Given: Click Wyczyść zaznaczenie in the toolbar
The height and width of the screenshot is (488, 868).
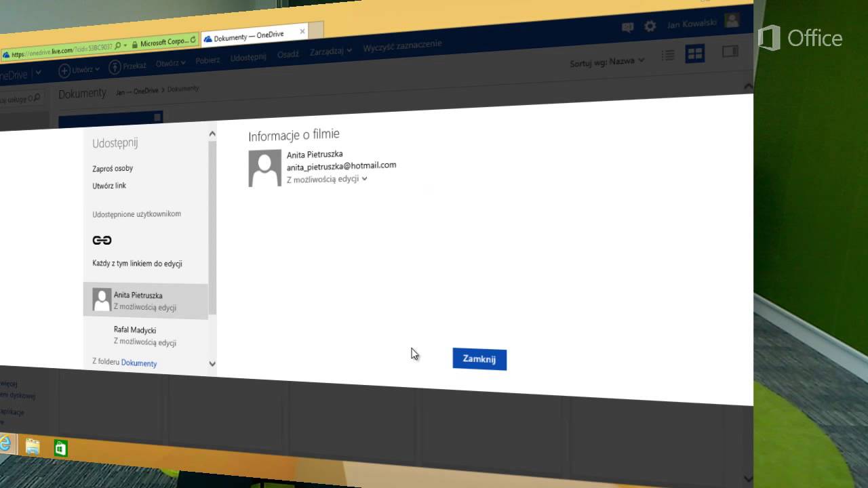Looking at the screenshot, I should click(x=402, y=47).
